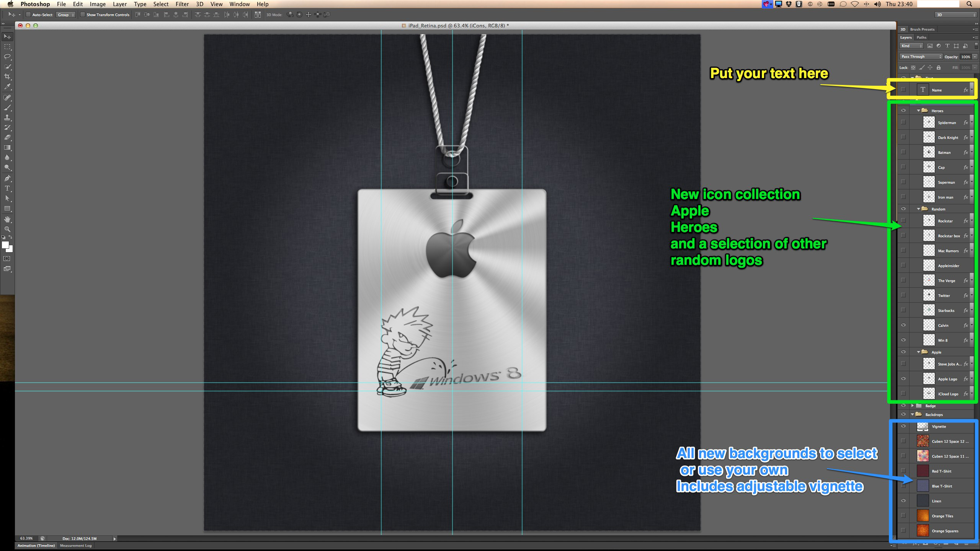
Task: Select the Blur tool
Action: pos(7,157)
